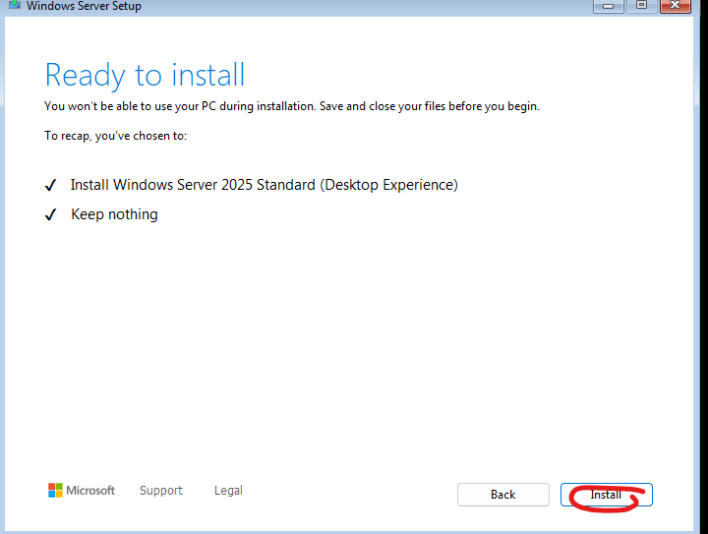Click the Install button
The height and width of the screenshot is (534, 708).
click(606, 495)
